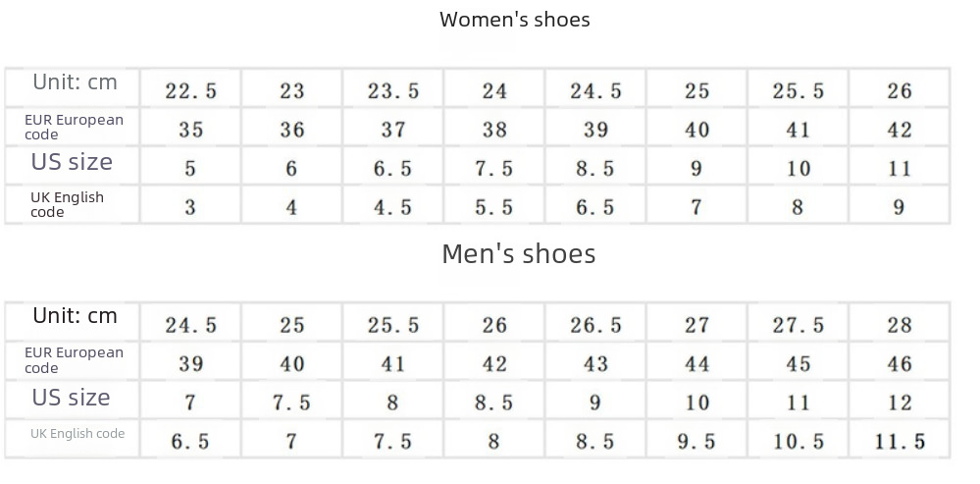Select women's UK size 3 cell
The width and height of the screenshot is (980, 484).
pos(190,207)
